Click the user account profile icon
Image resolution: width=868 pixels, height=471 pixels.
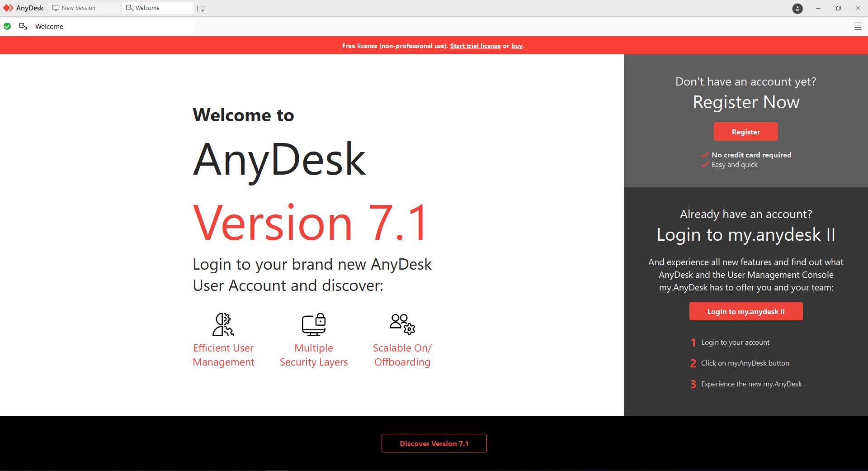coord(797,8)
